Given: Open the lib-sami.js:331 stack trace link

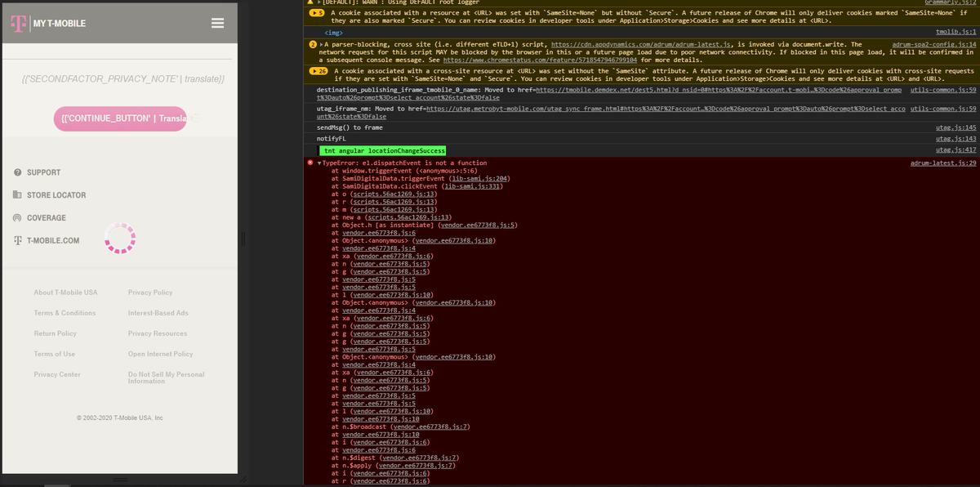Looking at the screenshot, I should (x=473, y=186).
